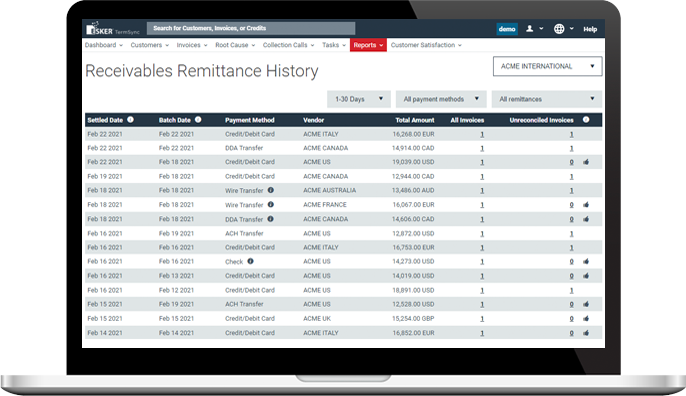Click the All Invoices column header
The width and height of the screenshot is (686, 396).
pos(467,120)
